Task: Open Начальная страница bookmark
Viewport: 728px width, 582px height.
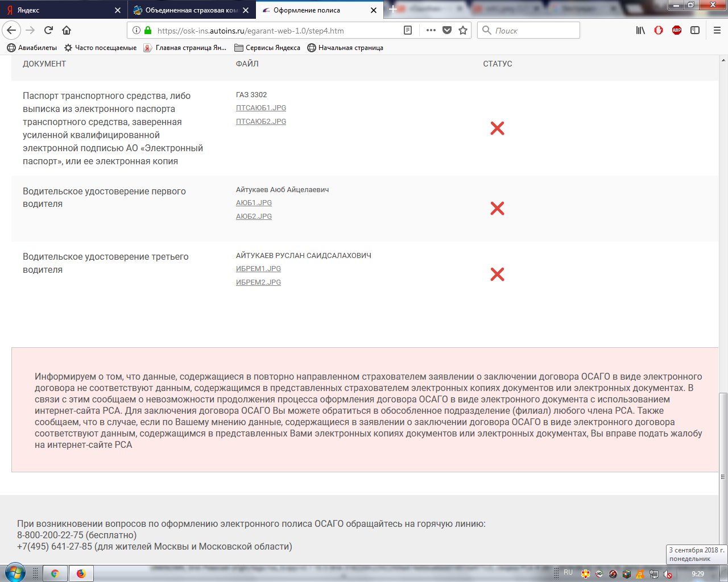Action: pos(345,48)
